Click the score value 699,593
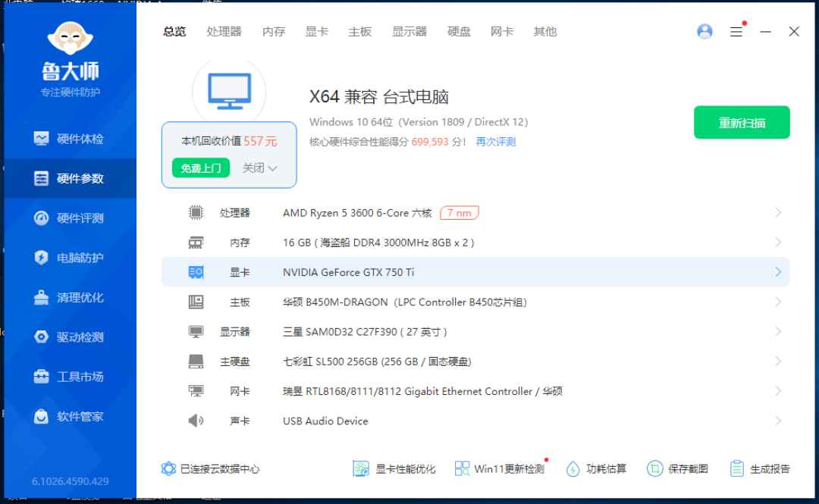 (x=430, y=142)
